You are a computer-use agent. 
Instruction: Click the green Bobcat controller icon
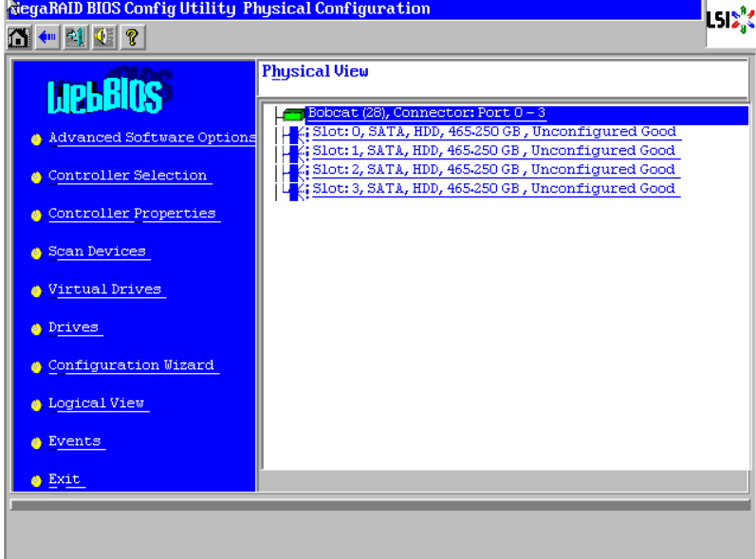click(293, 114)
